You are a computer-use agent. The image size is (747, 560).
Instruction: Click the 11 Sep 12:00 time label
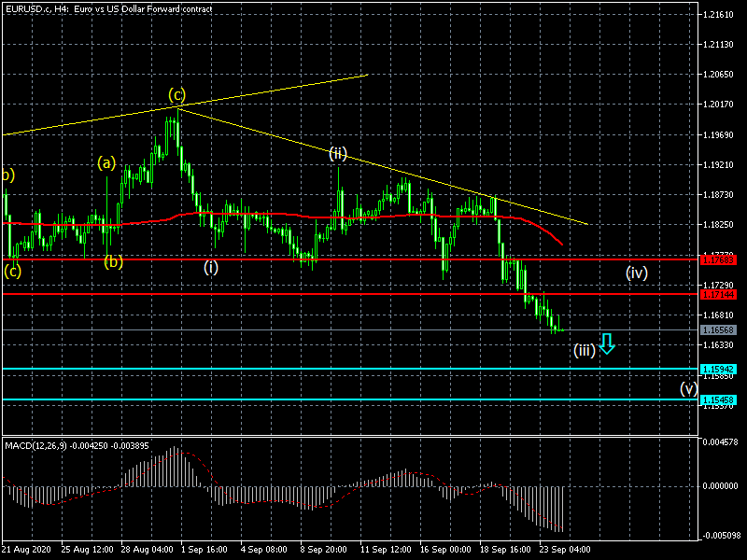[x=386, y=549]
